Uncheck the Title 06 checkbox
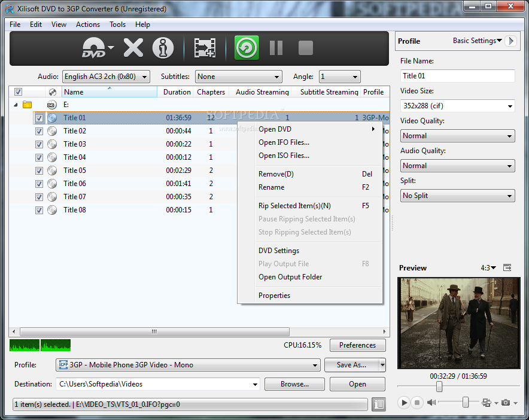The width and height of the screenshot is (529, 420). tap(39, 184)
